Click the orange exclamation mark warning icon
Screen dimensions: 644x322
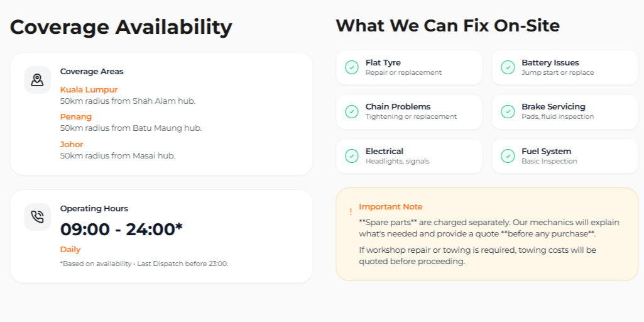(351, 211)
